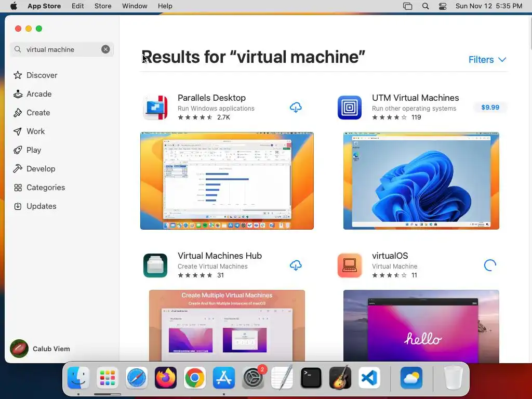Open the virtualOS app icon

(x=350, y=265)
